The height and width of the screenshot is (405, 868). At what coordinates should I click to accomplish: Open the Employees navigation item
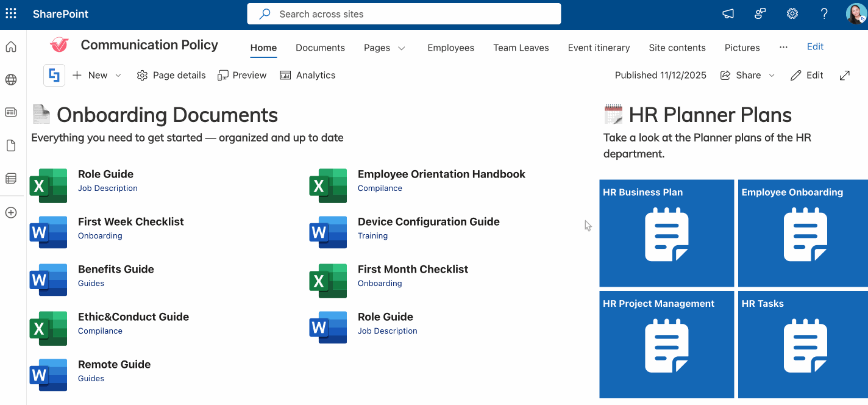coord(450,48)
